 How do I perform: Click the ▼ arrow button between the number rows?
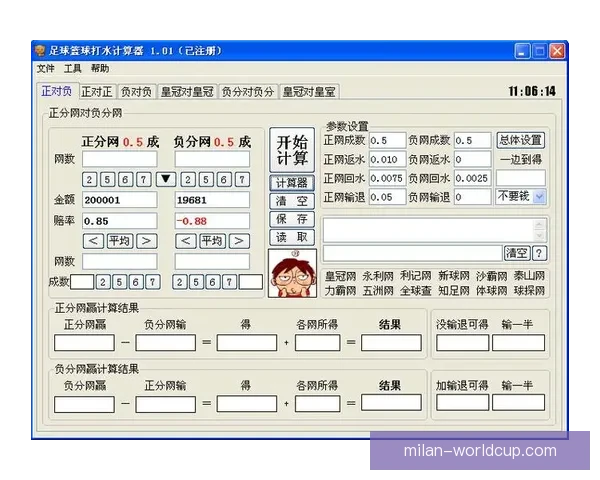coord(166,179)
